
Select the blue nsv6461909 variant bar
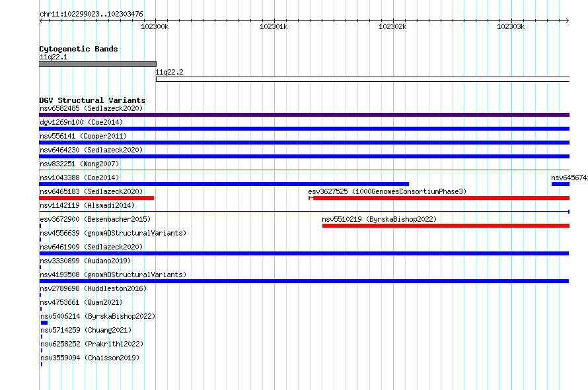tap(304, 253)
